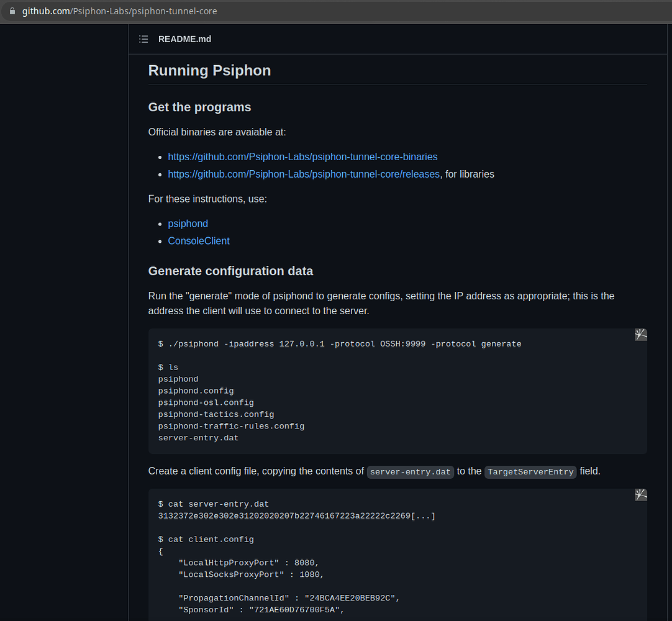This screenshot has height=621, width=672.
Task: Click the Running Psiphon heading
Action: (209, 70)
